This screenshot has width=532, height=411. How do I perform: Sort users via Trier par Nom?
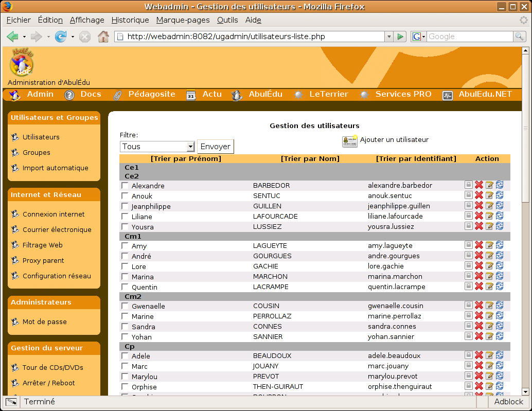pos(310,159)
